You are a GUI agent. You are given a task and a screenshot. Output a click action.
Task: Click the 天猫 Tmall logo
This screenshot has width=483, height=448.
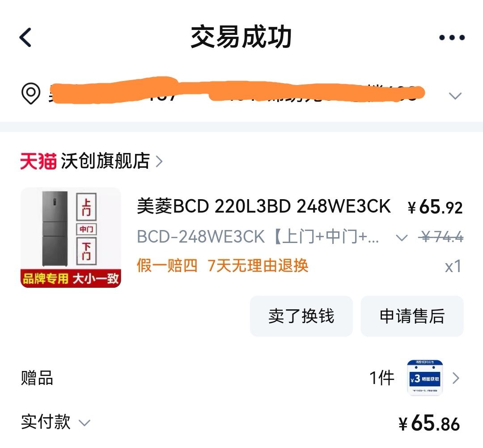(38, 161)
